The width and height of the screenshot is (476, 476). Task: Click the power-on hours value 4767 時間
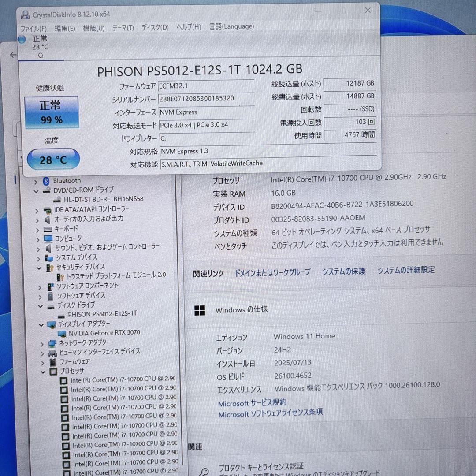(350, 134)
